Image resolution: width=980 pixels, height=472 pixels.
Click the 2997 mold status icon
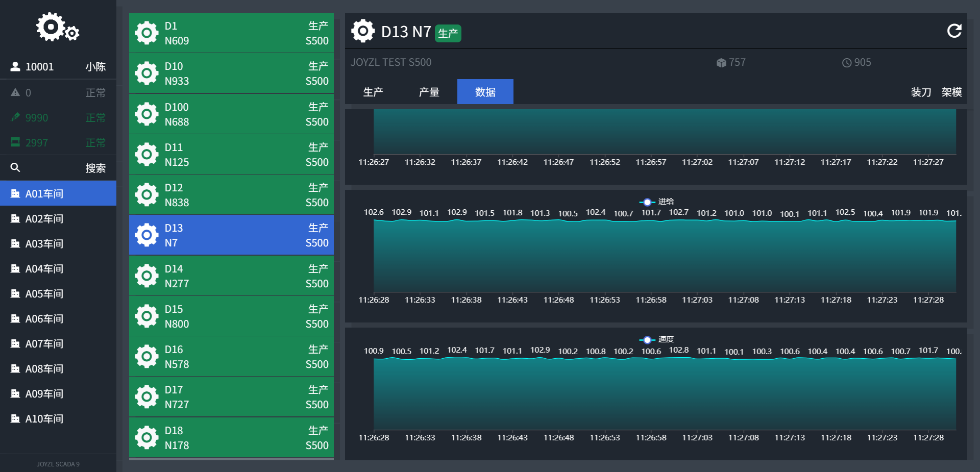click(x=15, y=142)
